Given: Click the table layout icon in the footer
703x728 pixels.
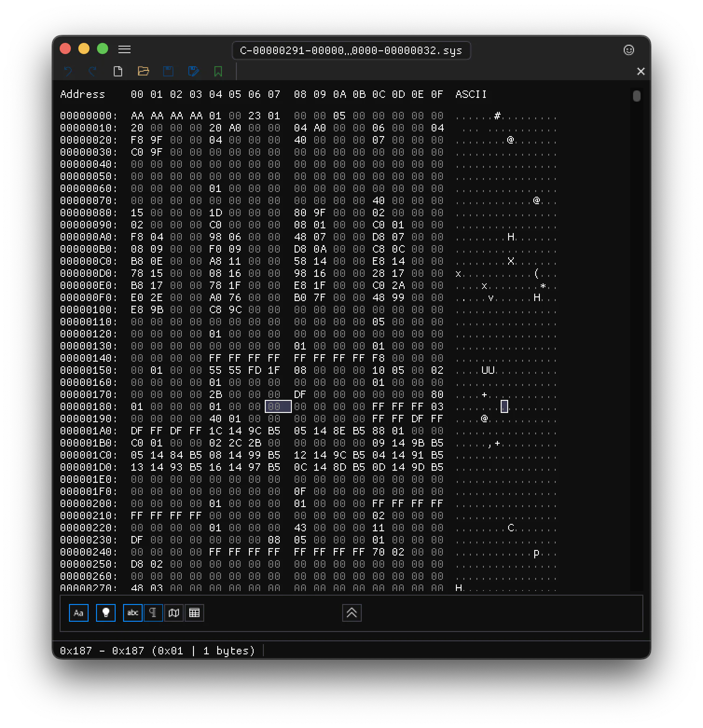Looking at the screenshot, I should tap(194, 613).
